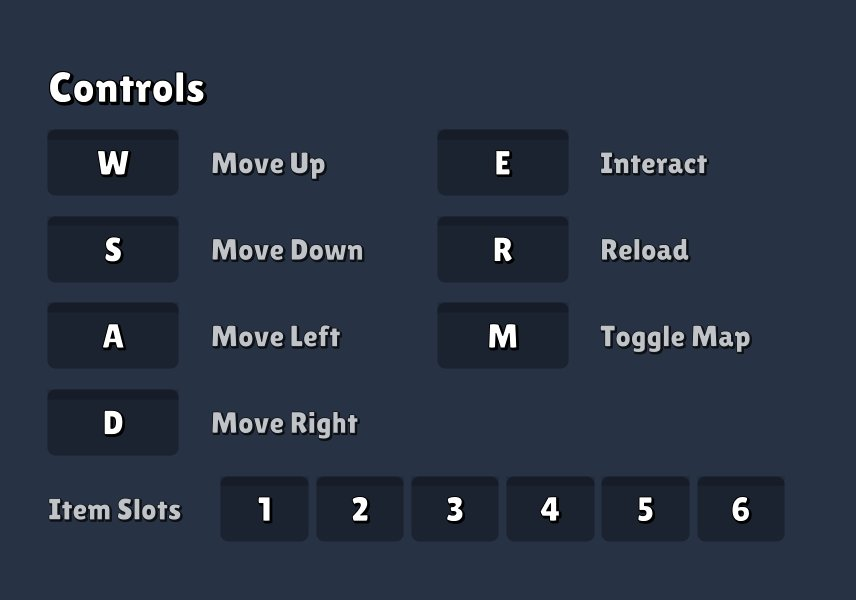Screen dimensions: 856x600
Task: Select item slot 1 key
Action: click(x=264, y=509)
